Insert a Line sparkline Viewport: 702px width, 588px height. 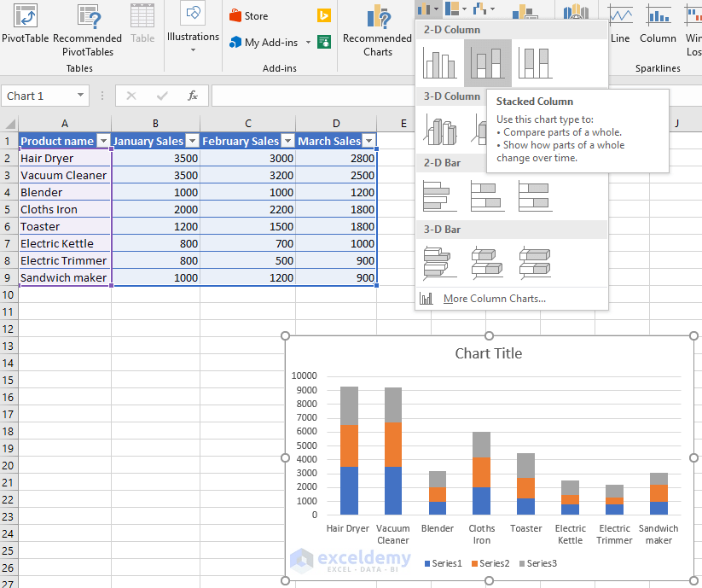point(620,25)
